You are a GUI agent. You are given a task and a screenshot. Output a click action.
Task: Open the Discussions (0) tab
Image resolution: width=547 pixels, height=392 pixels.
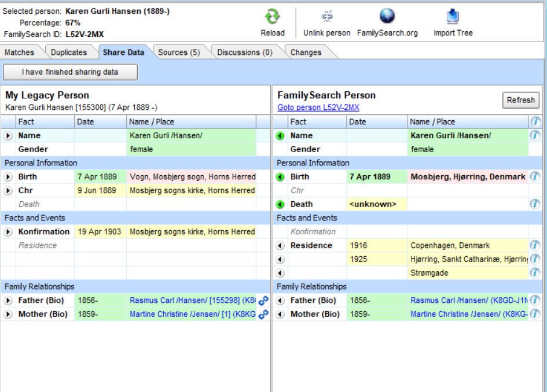coord(244,52)
